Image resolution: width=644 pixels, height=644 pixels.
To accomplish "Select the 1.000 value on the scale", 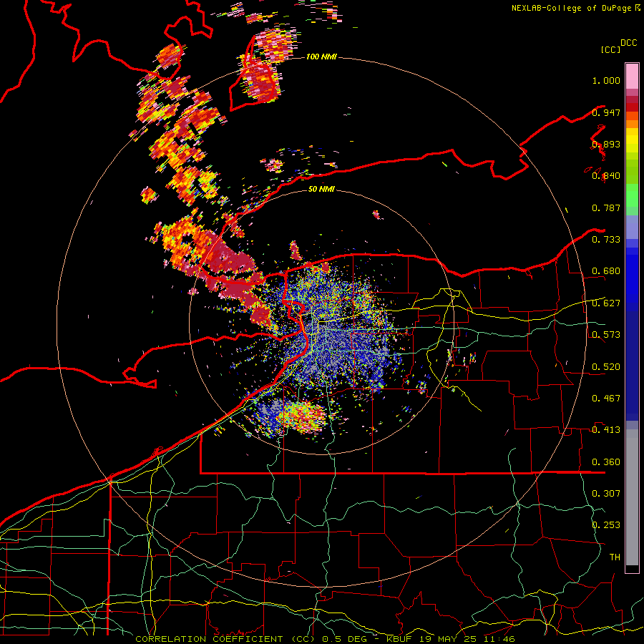I will click(606, 80).
